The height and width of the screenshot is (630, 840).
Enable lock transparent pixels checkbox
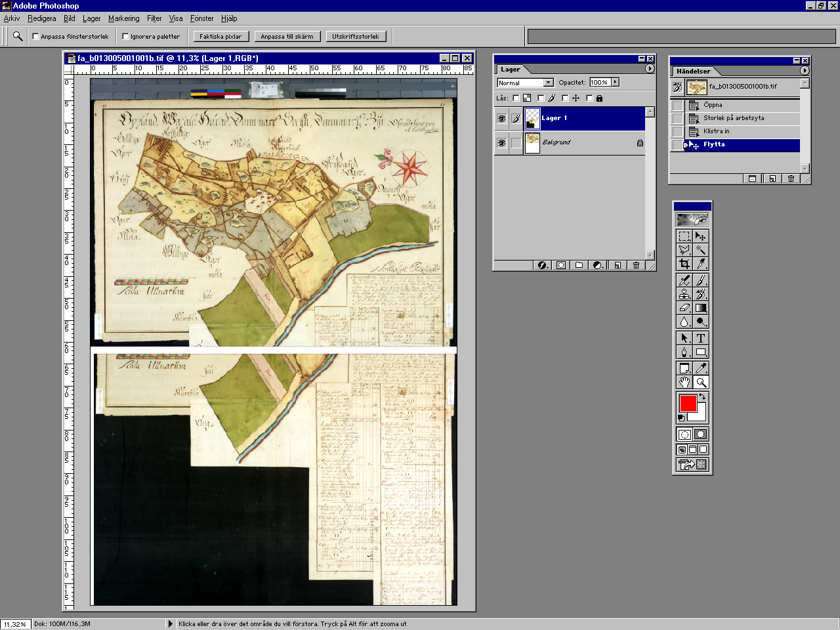516,98
